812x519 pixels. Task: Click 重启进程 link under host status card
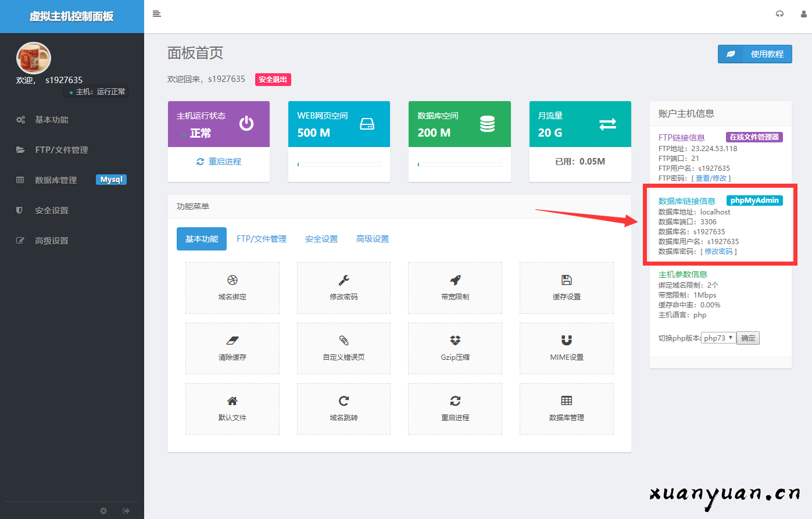(x=219, y=162)
